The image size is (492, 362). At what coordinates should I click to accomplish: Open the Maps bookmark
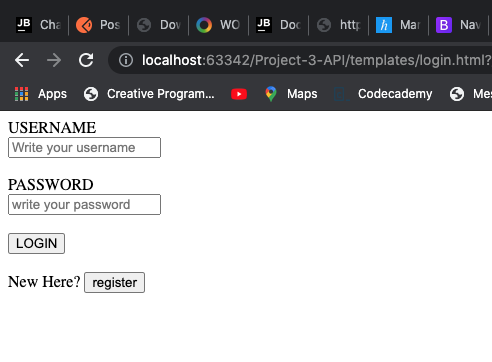[292, 94]
